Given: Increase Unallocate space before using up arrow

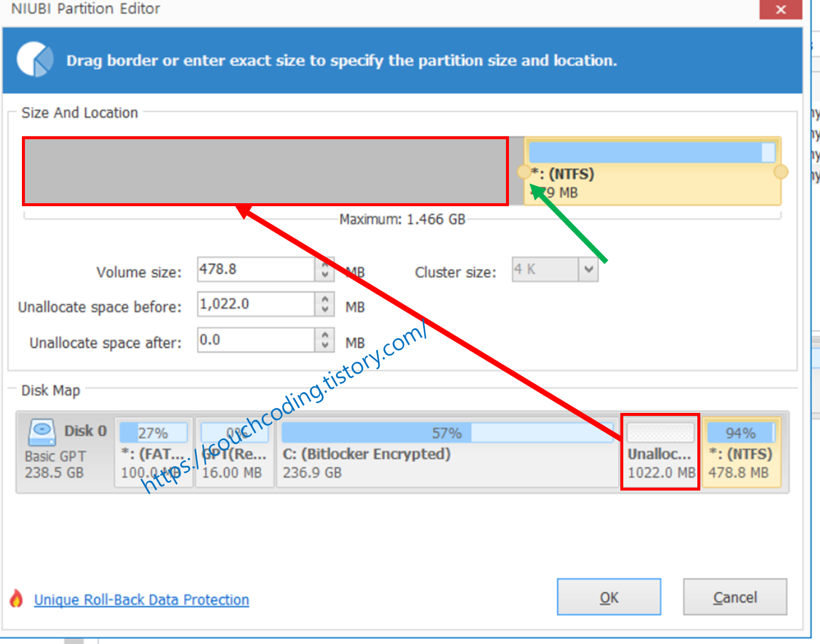Looking at the screenshot, I should coord(325,299).
